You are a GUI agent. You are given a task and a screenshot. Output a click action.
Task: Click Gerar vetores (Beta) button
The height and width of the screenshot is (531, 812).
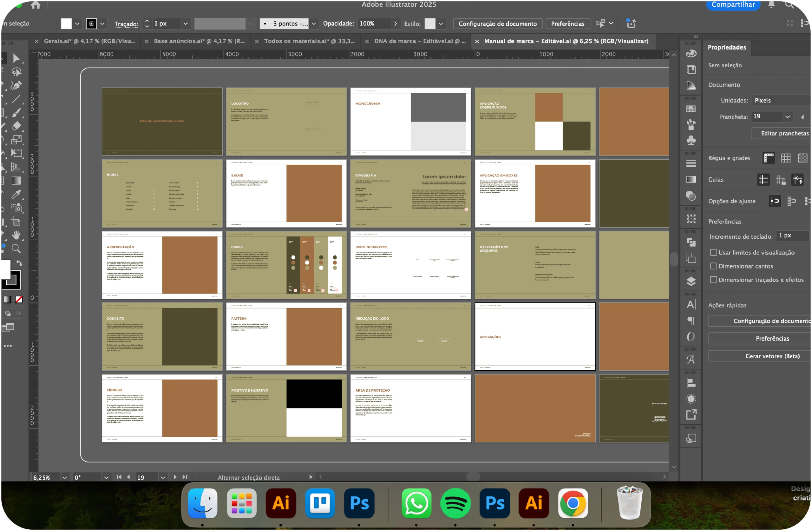(x=760, y=356)
